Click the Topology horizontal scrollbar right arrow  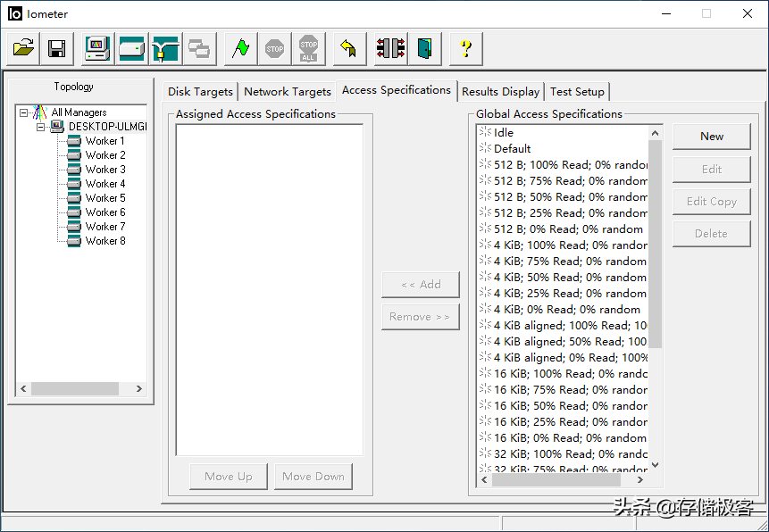point(138,389)
